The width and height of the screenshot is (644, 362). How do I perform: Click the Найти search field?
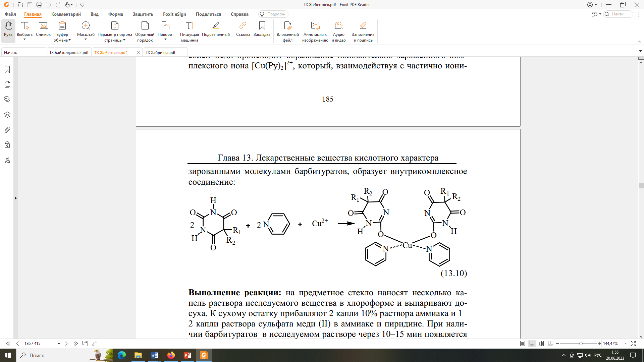[618, 14]
